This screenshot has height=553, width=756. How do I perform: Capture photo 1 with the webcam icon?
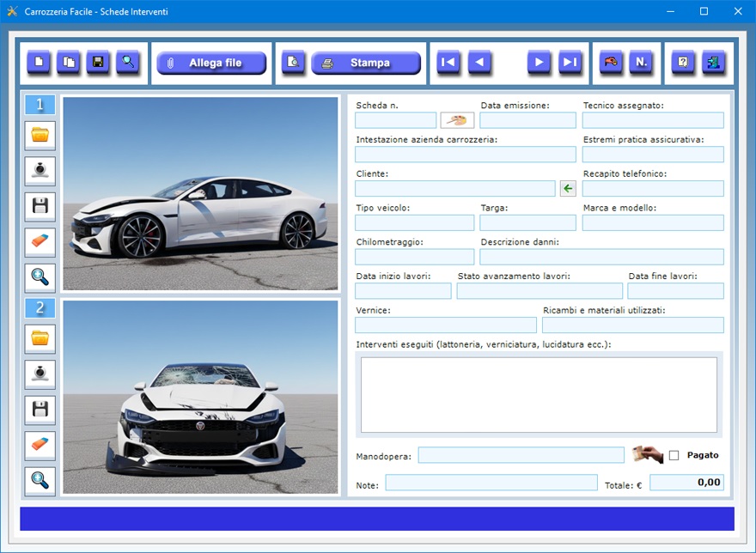click(x=40, y=170)
